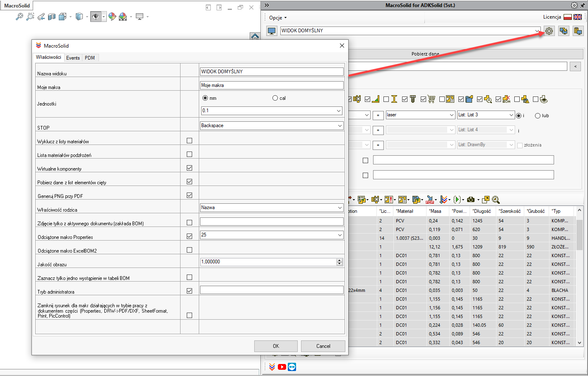Viewport: 588px width, 376px height.
Task: Click the blue monitor icon left of view name
Action: (x=272, y=31)
